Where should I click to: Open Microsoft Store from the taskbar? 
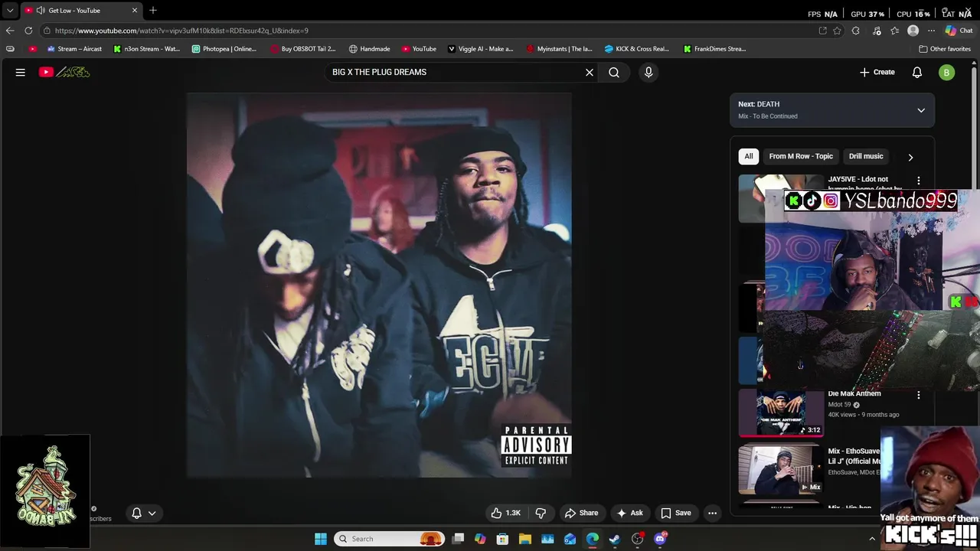point(502,539)
